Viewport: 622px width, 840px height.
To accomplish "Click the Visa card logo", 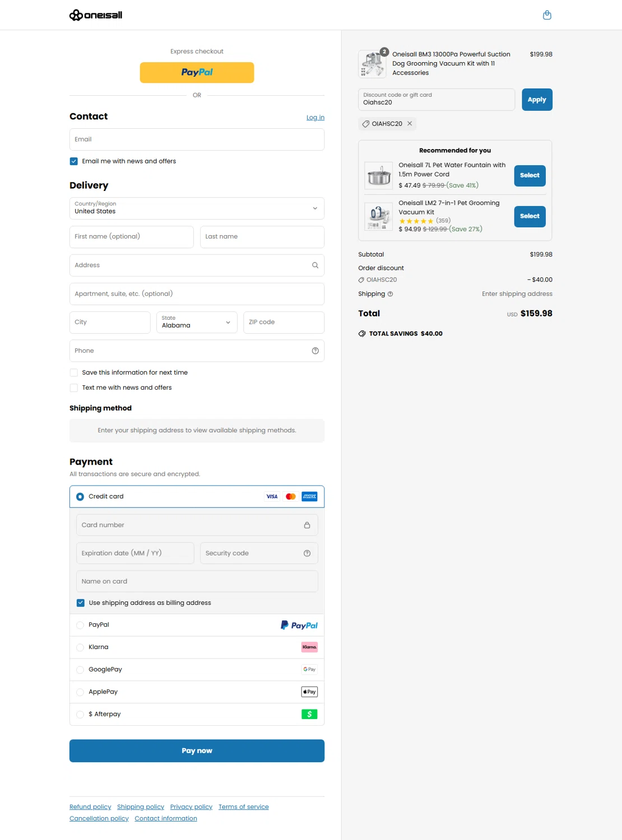I will 272,497.
